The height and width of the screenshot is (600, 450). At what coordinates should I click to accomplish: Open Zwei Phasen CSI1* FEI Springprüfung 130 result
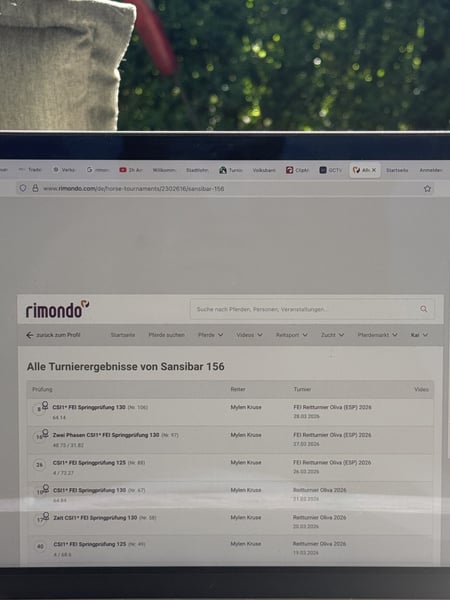(106, 435)
